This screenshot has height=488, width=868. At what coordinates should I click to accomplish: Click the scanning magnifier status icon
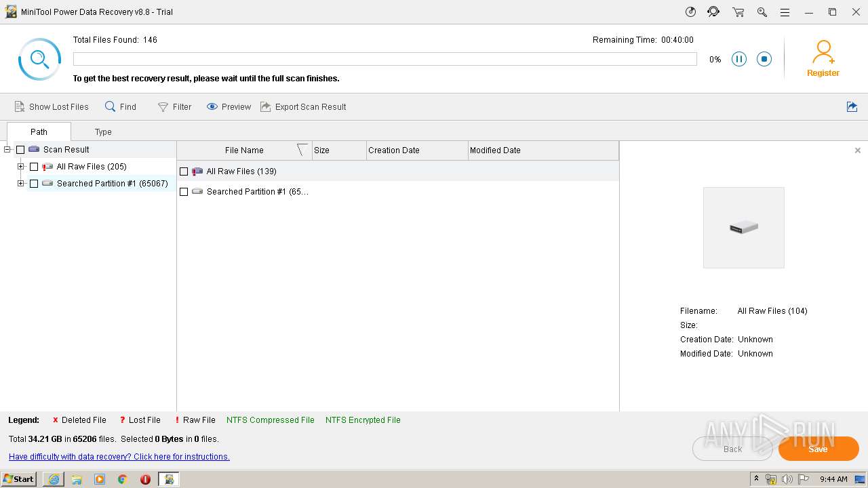click(x=39, y=60)
